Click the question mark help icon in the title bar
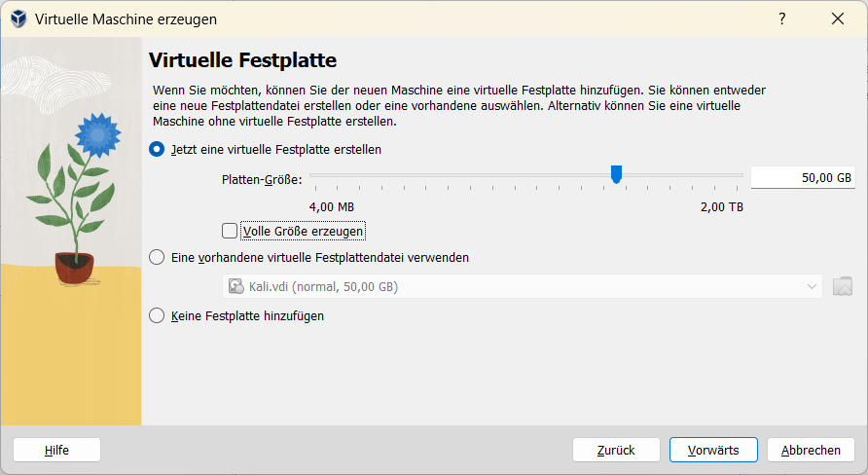Image resolution: width=868 pixels, height=475 pixels. pyautogui.click(x=781, y=19)
